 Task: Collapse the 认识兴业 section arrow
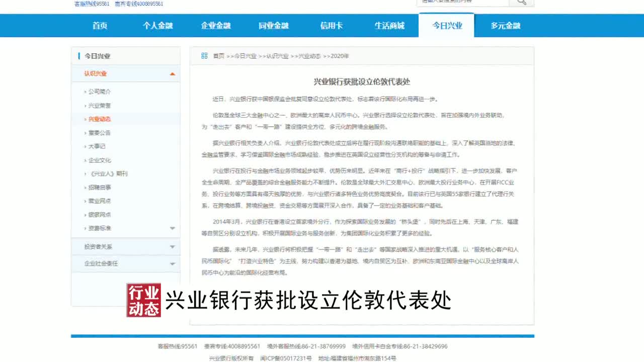[173, 74]
